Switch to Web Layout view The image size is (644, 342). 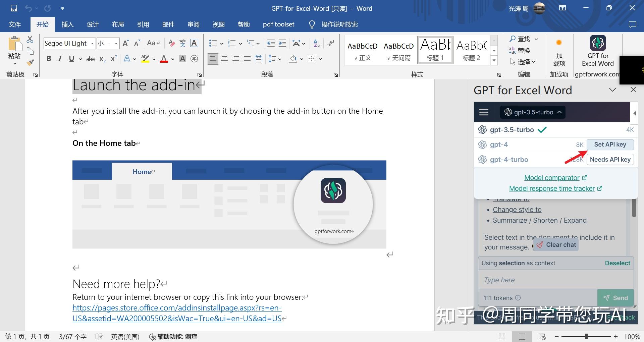(x=542, y=336)
